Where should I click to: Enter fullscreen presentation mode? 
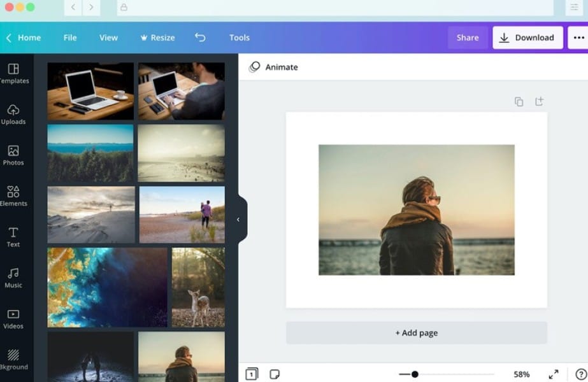(555, 374)
